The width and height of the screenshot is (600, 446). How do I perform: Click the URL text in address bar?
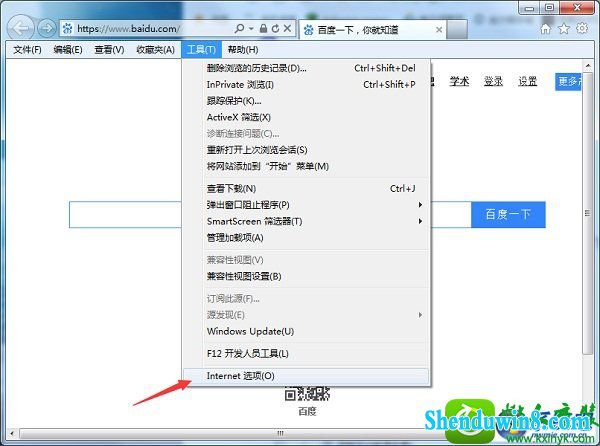click(128, 29)
